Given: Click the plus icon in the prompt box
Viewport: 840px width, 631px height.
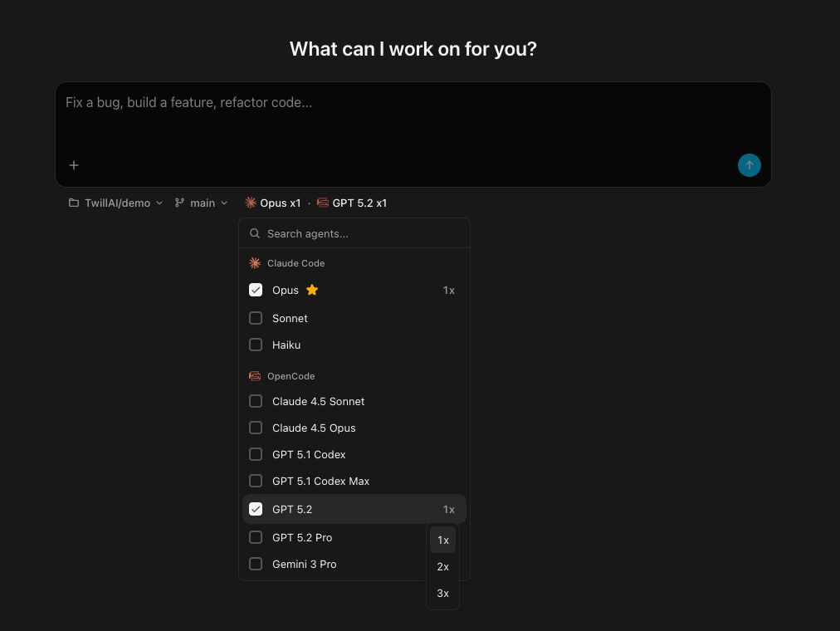Looking at the screenshot, I should tap(73, 165).
